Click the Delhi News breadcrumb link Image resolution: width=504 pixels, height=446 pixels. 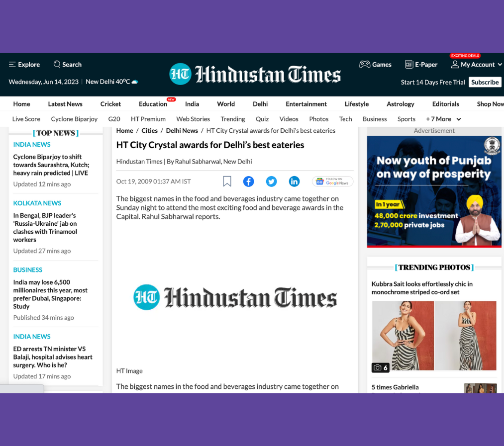coord(182,131)
